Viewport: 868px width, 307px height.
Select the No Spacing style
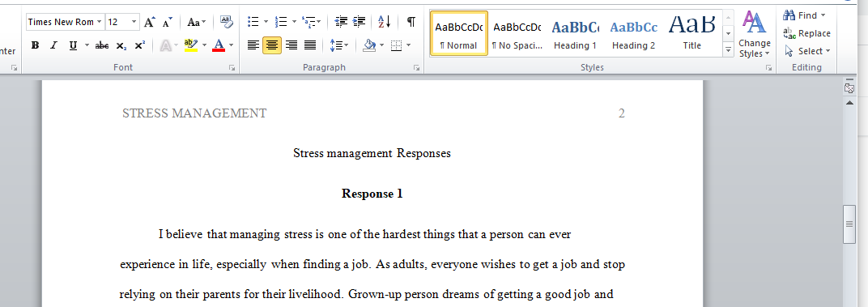click(517, 34)
